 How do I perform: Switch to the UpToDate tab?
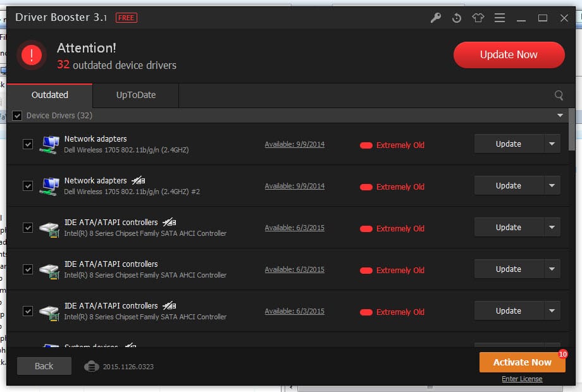[136, 95]
